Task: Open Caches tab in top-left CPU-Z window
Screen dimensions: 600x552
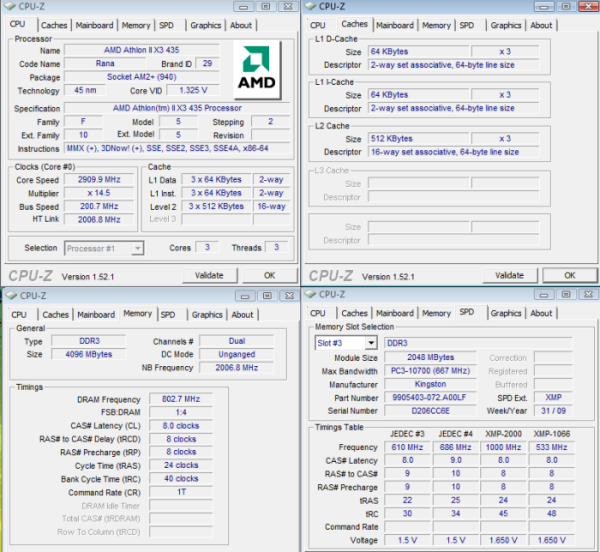Action: (54, 25)
